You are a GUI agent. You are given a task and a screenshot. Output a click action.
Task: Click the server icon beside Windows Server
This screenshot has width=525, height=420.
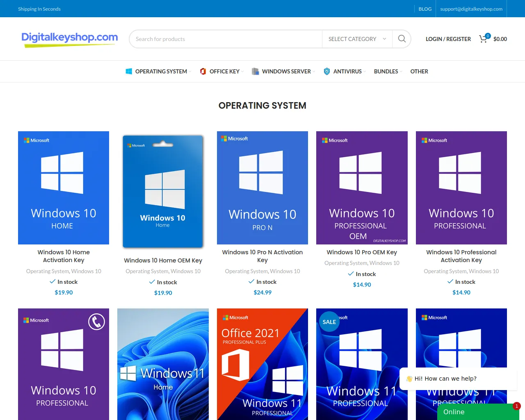[255, 71]
